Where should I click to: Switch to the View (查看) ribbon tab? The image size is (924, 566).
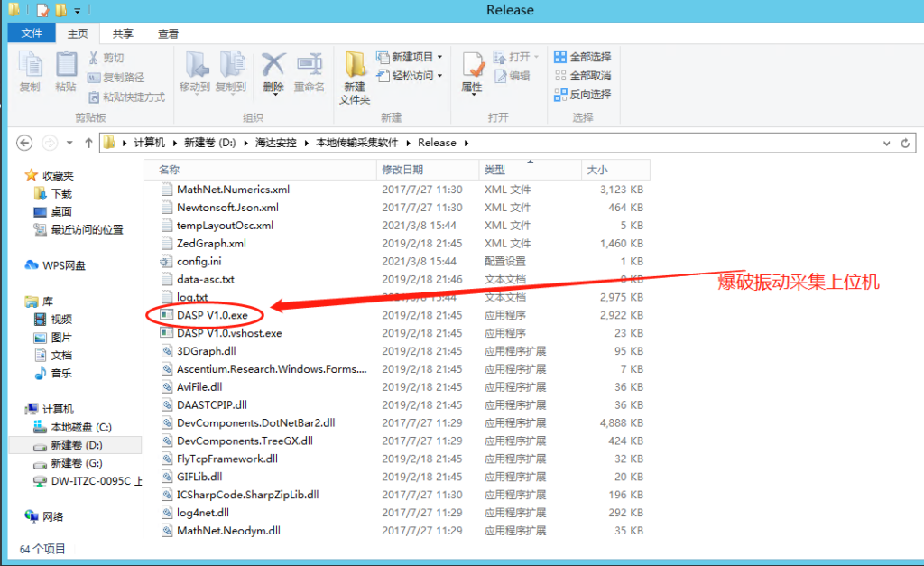(x=168, y=33)
